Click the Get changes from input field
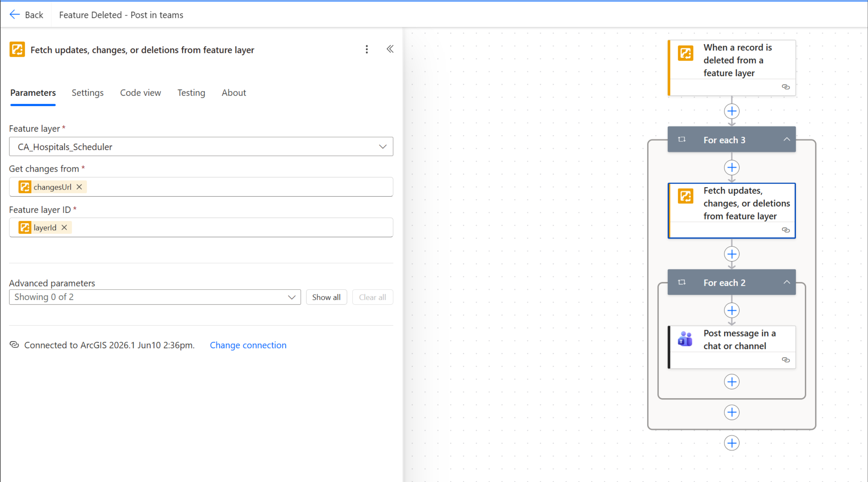Image resolution: width=868 pixels, height=482 pixels. pyautogui.click(x=201, y=187)
